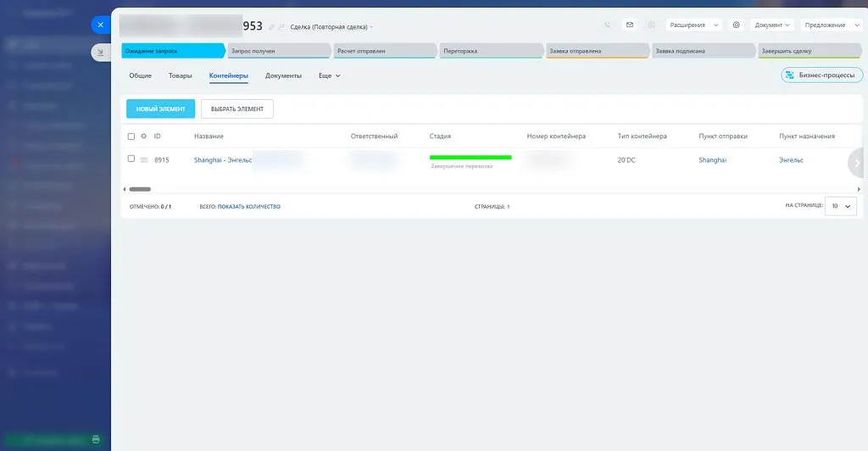The image size is (868, 451).
Task: Open deal settings gear icon
Action: coord(737,25)
